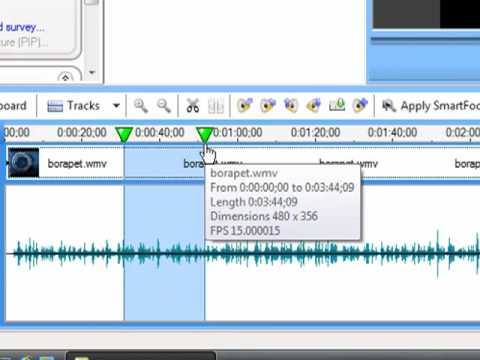Viewport: 480px width, 360px height.
Task: Click the Split clip icon beside scissors
Action: click(x=215, y=106)
